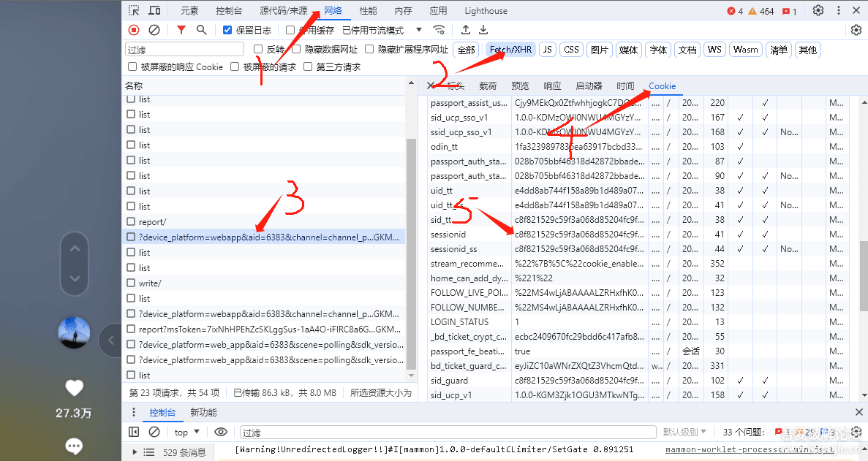Screen dimensions: 868x461
Task: Open the Lighthouse tab
Action: tap(486, 10)
